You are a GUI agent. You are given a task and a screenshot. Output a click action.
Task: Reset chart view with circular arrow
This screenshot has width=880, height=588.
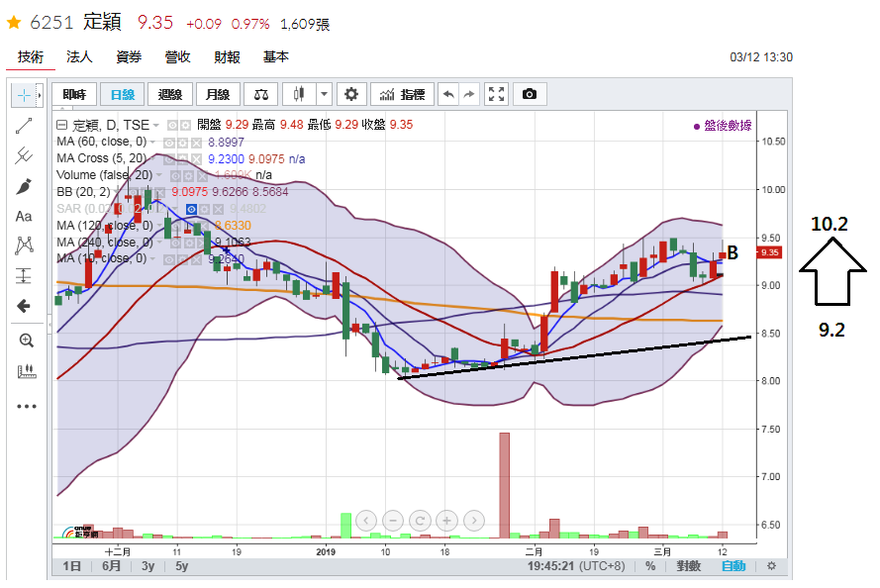[x=420, y=521]
